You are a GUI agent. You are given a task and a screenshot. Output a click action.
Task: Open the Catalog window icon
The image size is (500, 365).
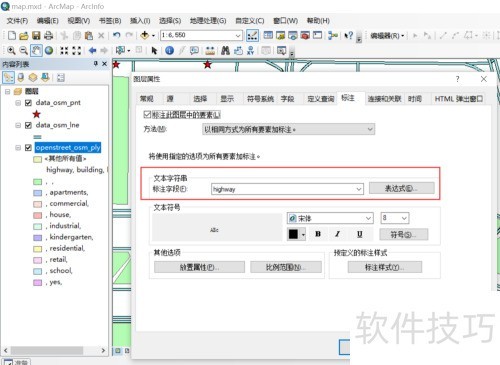point(281,35)
